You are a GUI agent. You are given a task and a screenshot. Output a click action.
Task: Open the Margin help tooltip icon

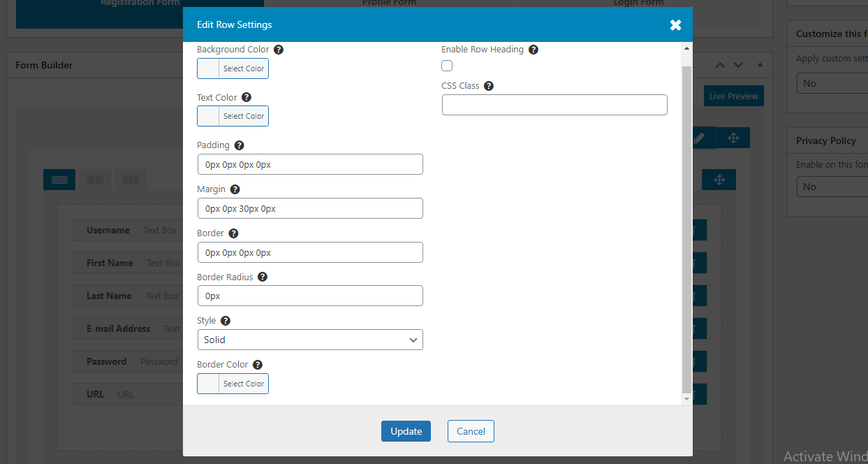(235, 189)
